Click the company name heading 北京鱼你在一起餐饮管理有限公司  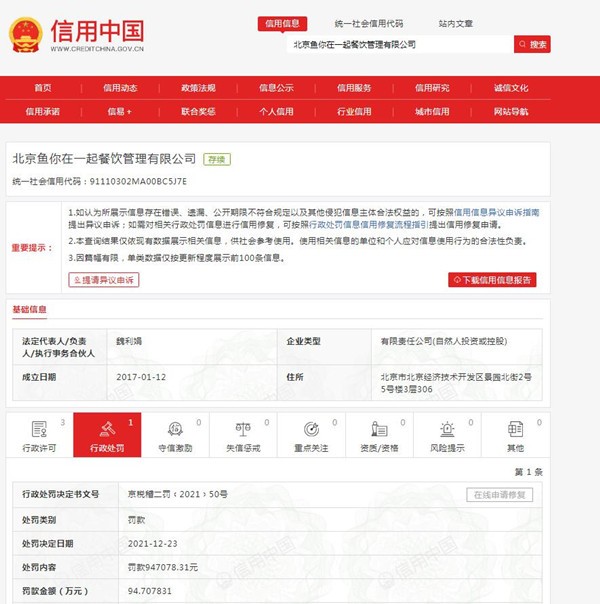[x=104, y=159]
